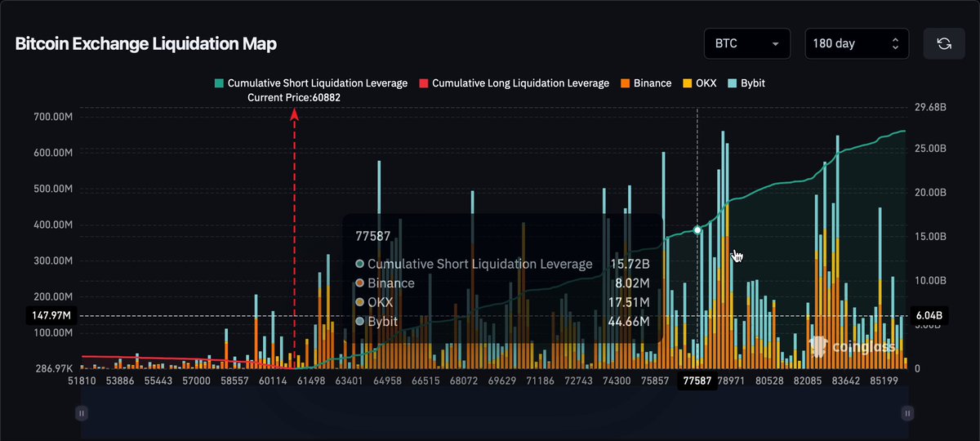The height and width of the screenshot is (441, 980).
Task: Click the Current Price:60882 label
Action: click(x=294, y=98)
